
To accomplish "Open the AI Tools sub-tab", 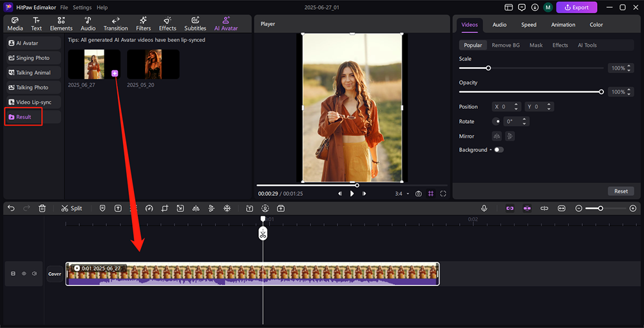I will tap(587, 45).
